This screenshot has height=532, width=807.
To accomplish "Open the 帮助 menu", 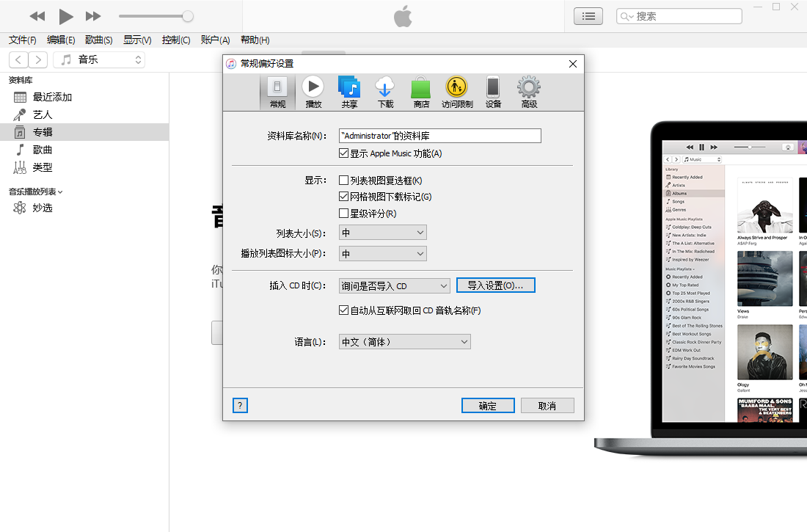I will click(x=255, y=40).
